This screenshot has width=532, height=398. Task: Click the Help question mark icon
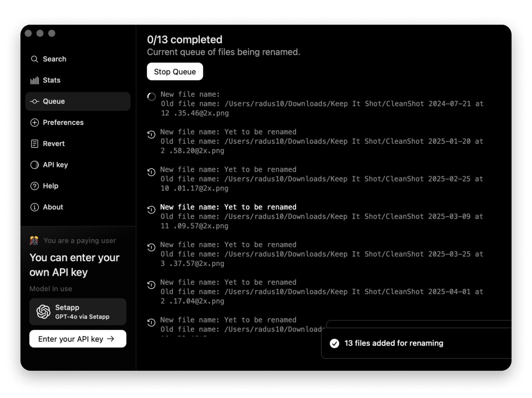tap(34, 186)
